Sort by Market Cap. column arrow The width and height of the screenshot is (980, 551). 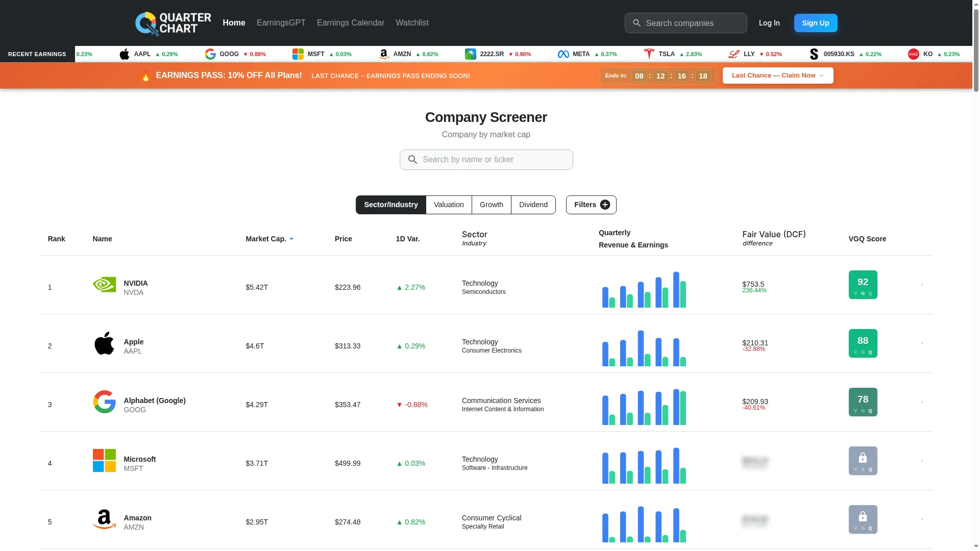tap(291, 239)
